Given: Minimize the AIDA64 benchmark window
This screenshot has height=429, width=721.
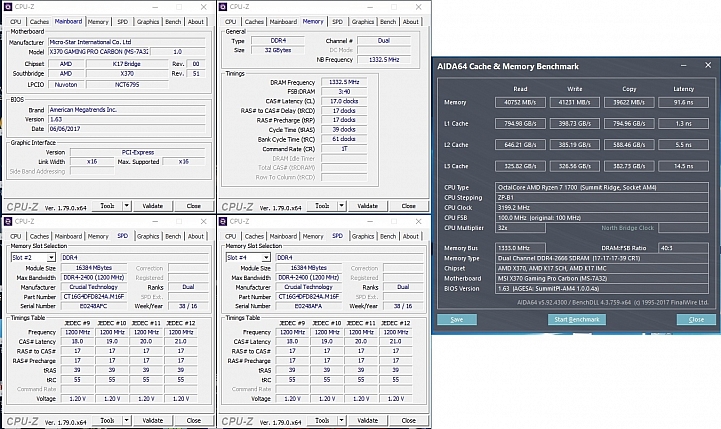Looking at the screenshot, I should click(684, 66).
